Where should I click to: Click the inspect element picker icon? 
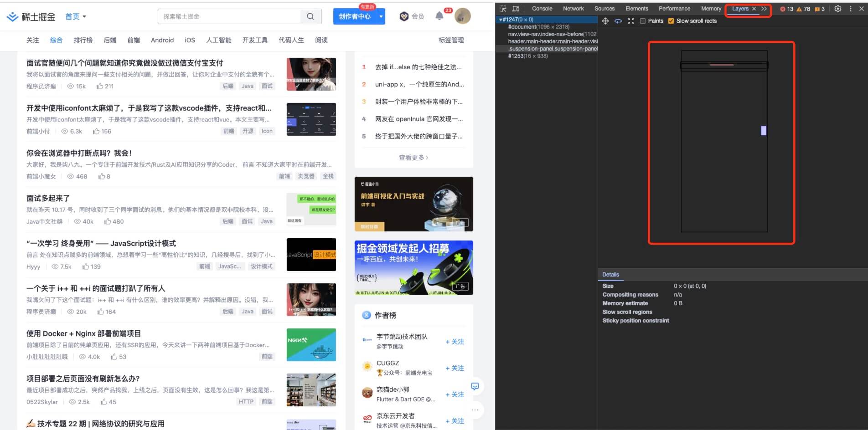(x=503, y=9)
